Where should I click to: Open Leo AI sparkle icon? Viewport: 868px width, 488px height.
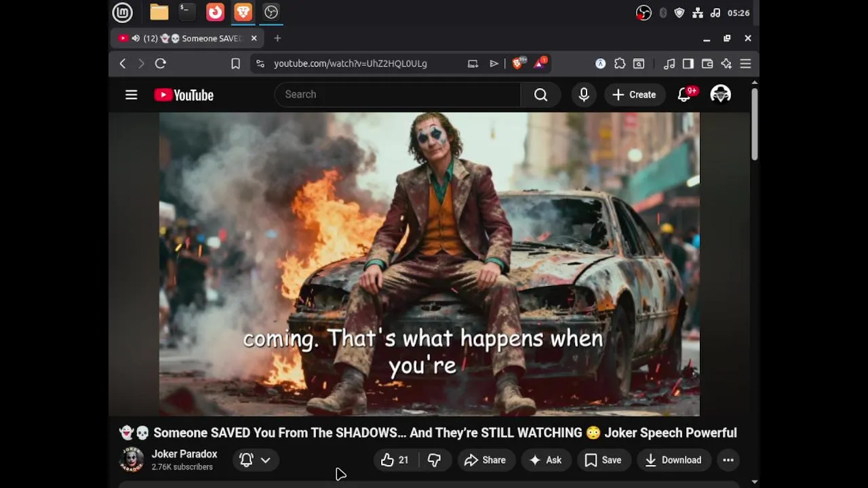(726, 64)
